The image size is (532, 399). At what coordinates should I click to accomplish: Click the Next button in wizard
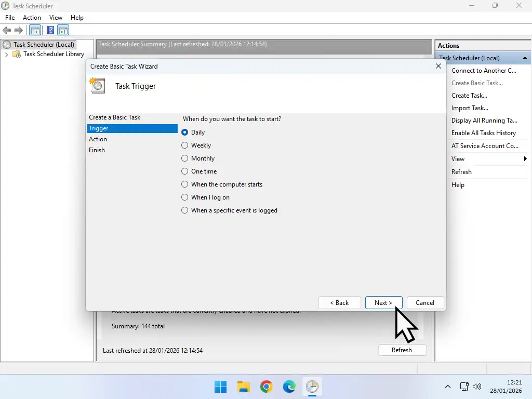(383, 303)
